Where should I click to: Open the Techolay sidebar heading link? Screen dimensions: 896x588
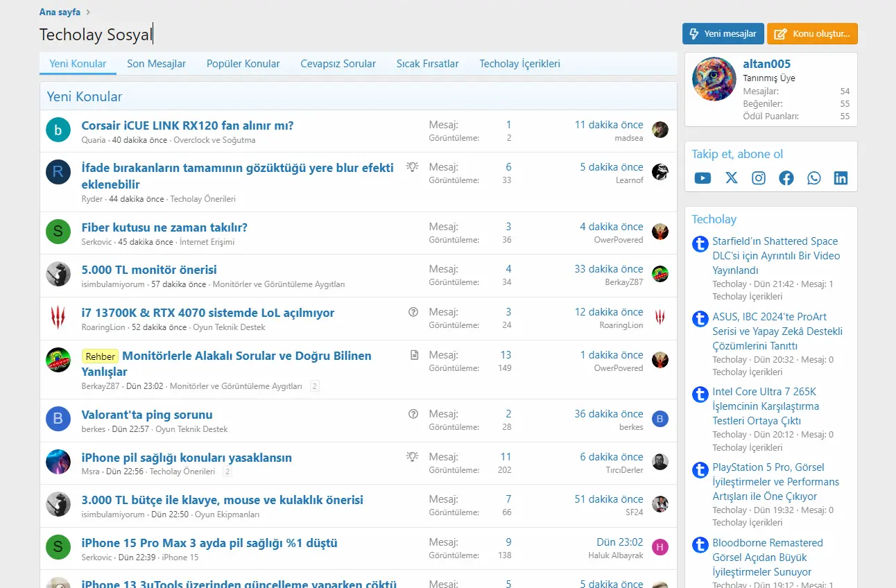(x=714, y=219)
